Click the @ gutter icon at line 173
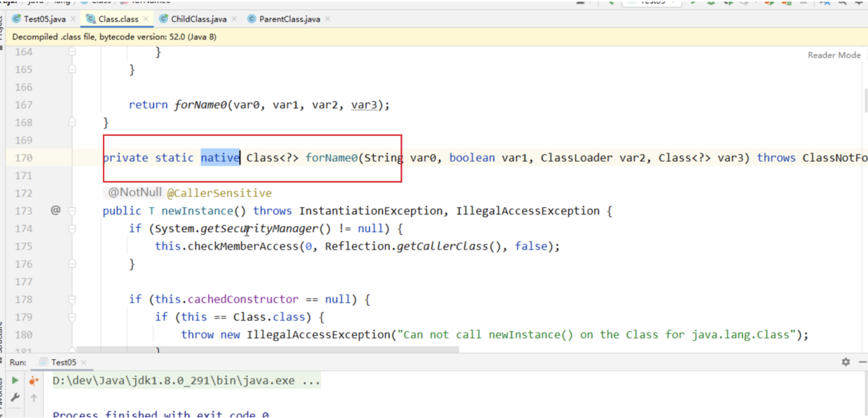 55,210
